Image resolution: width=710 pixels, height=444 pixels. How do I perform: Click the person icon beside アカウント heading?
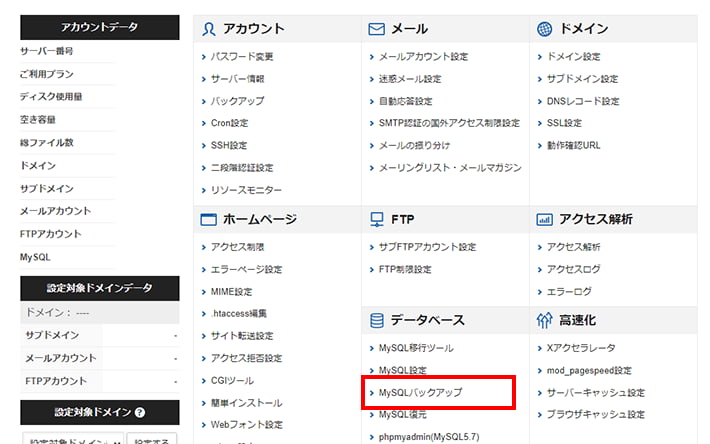tap(209, 29)
